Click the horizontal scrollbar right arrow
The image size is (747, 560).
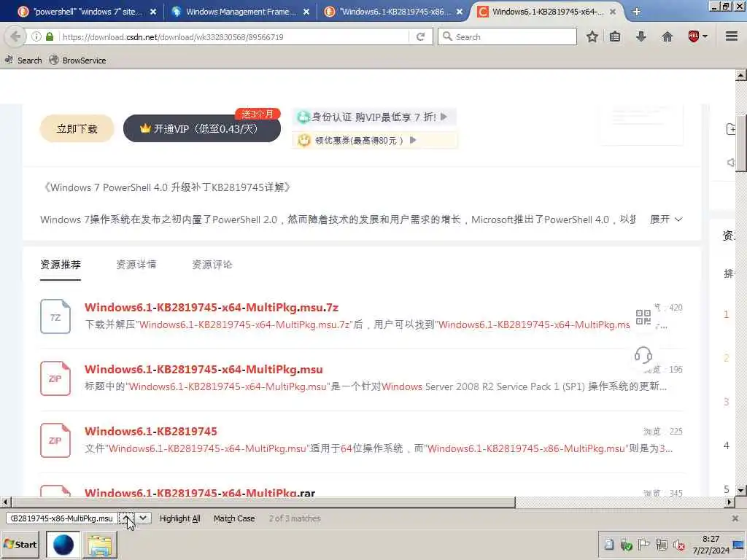pyautogui.click(x=729, y=502)
